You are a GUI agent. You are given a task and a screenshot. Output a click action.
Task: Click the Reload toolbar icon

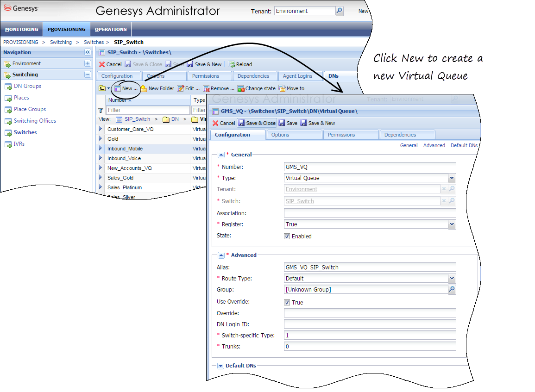232,64
